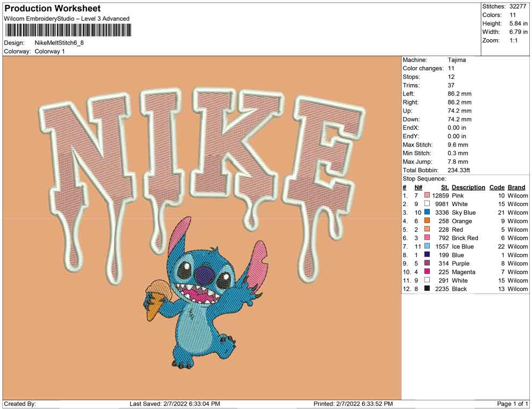Click zoom value '1:1'
The width and height of the screenshot is (532, 409).
[514, 40]
